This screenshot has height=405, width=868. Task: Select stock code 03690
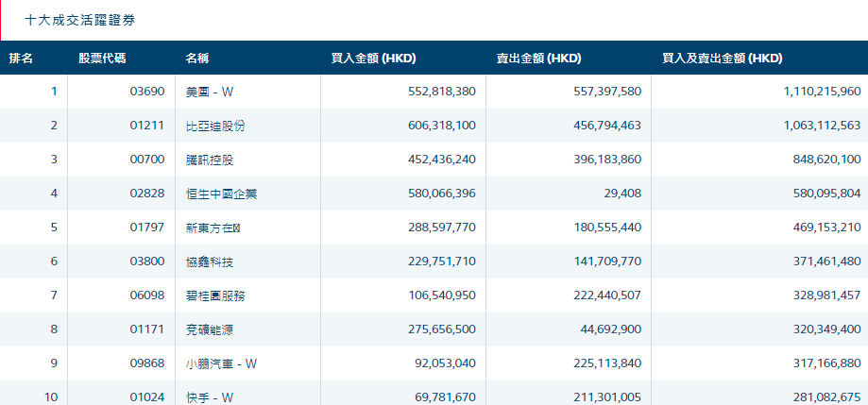pyautogui.click(x=147, y=92)
